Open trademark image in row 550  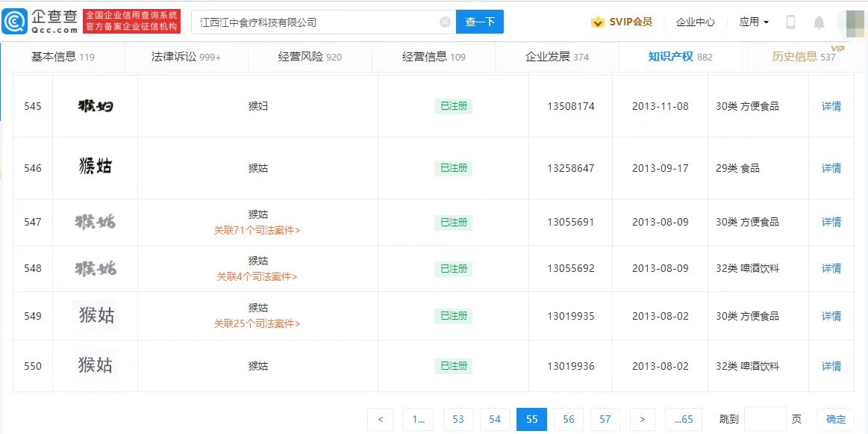pyautogui.click(x=96, y=366)
